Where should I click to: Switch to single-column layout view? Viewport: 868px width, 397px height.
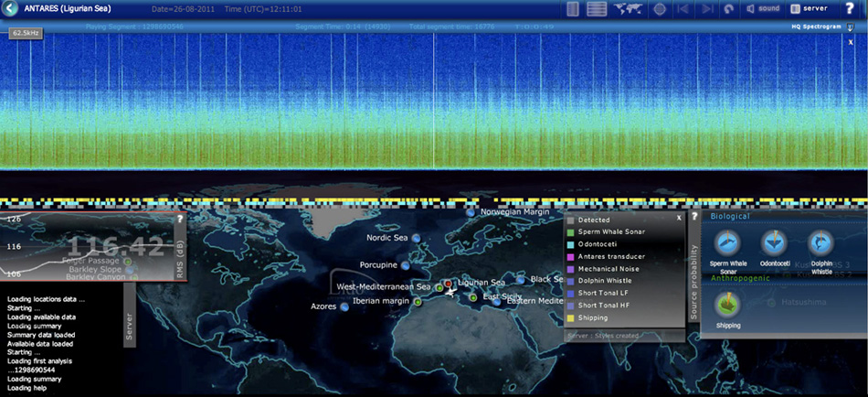coord(573,9)
